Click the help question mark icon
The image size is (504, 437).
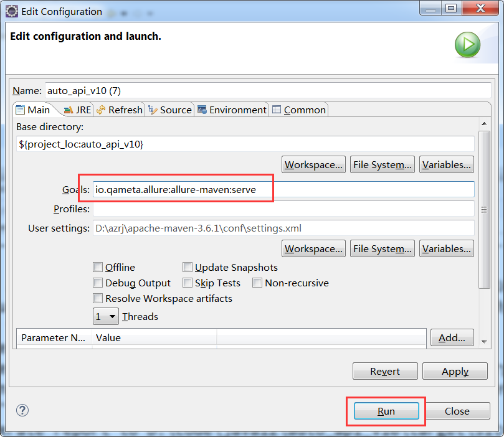(22, 410)
